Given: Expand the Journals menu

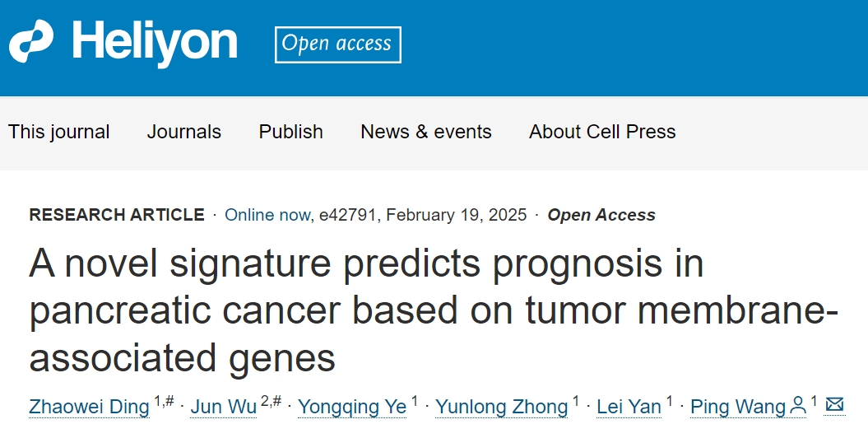Looking at the screenshot, I should pos(183,132).
